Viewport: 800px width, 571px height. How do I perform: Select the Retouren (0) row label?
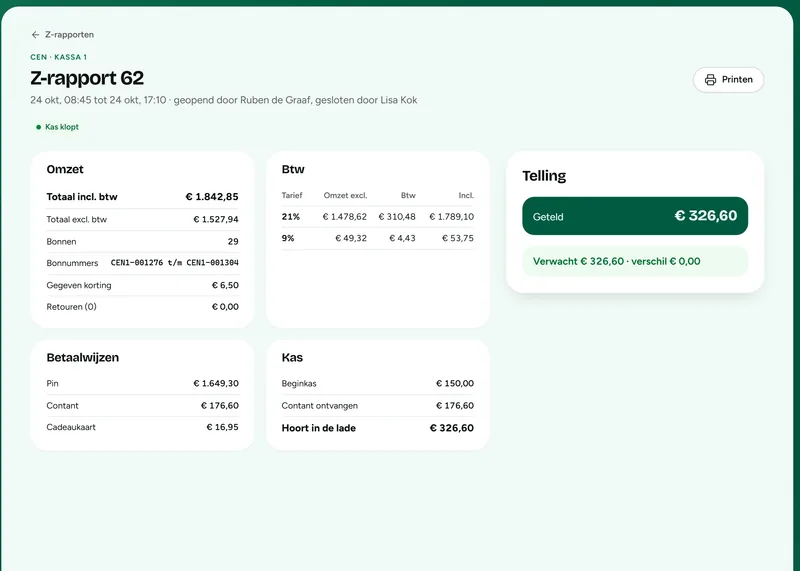point(71,307)
